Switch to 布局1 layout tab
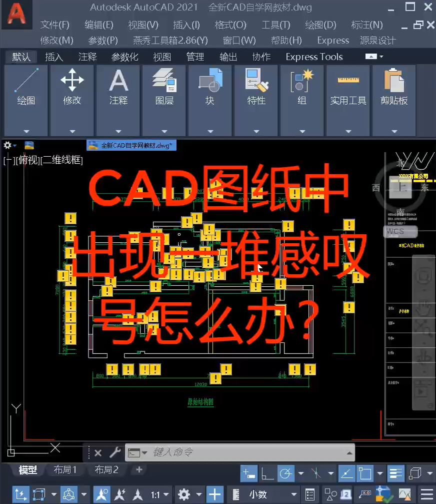Image resolution: width=436 pixels, height=504 pixels. (65, 469)
